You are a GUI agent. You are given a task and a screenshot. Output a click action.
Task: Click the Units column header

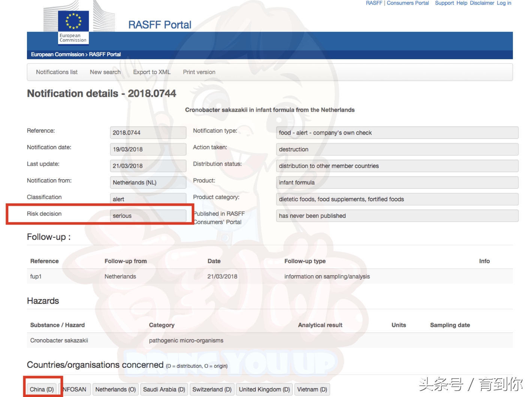399,325
